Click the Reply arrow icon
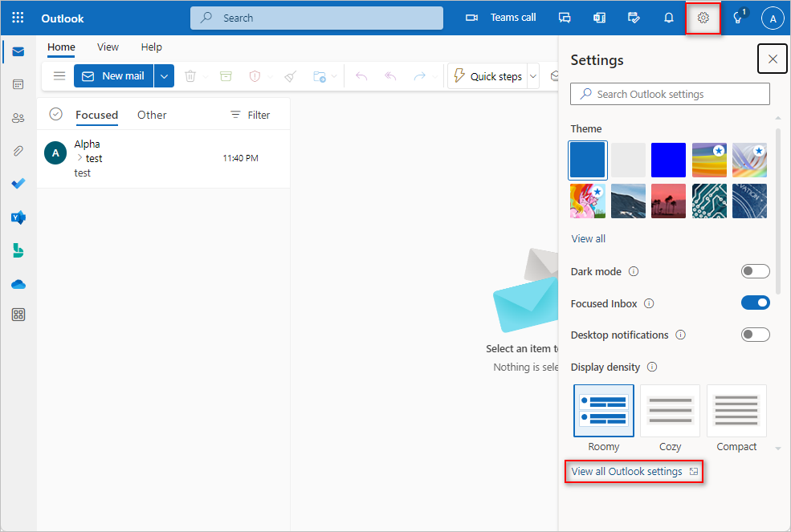The height and width of the screenshot is (532, 791). point(361,76)
